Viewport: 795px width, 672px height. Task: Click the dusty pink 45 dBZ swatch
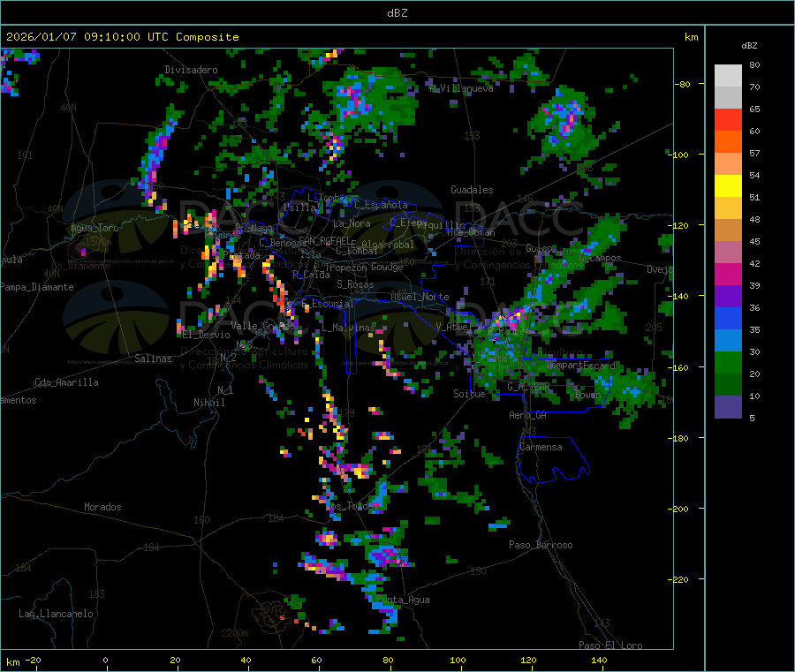[x=728, y=252]
